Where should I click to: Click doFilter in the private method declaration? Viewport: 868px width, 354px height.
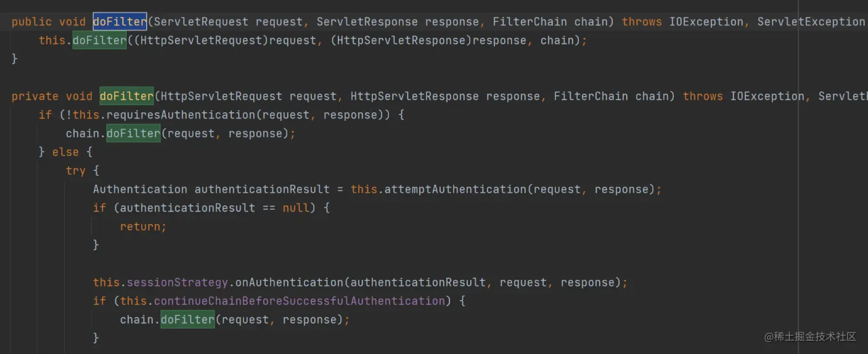126,96
